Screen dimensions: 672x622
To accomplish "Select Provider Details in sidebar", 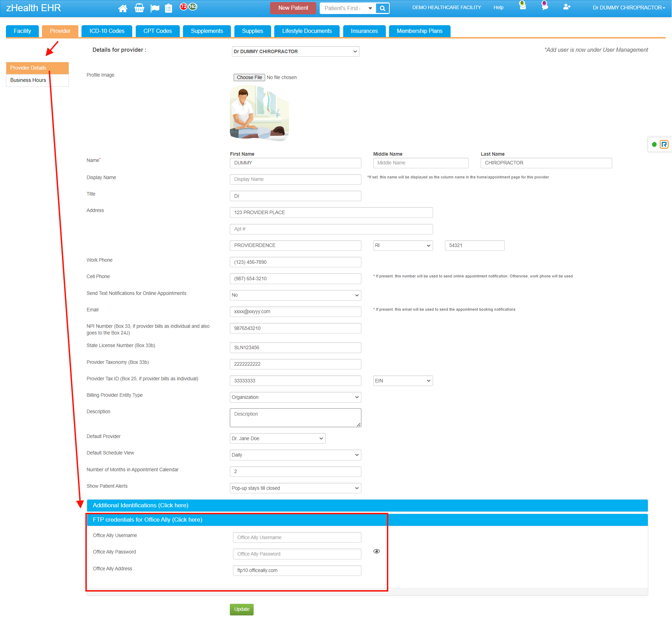I will pyautogui.click(x=37, y=68).
